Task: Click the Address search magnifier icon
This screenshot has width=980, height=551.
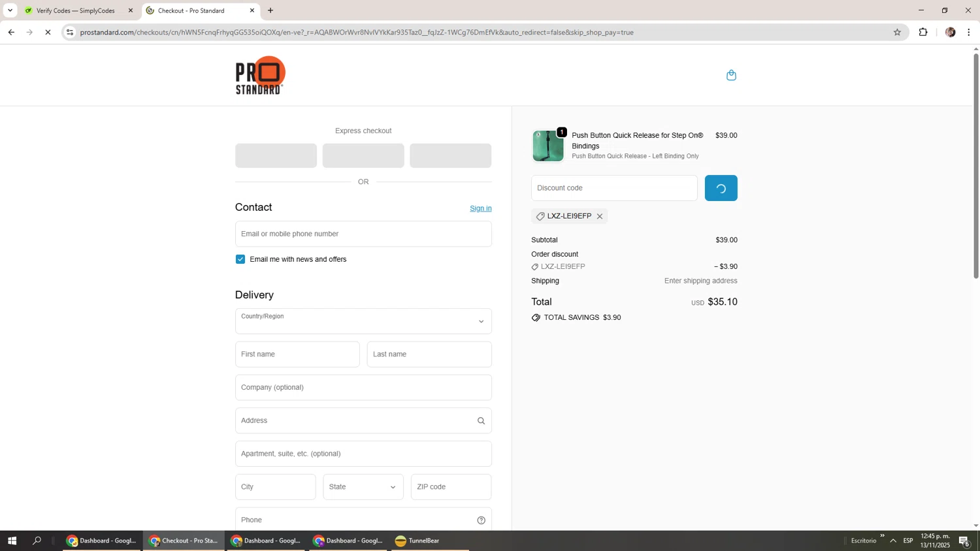Action: [481, 421]
